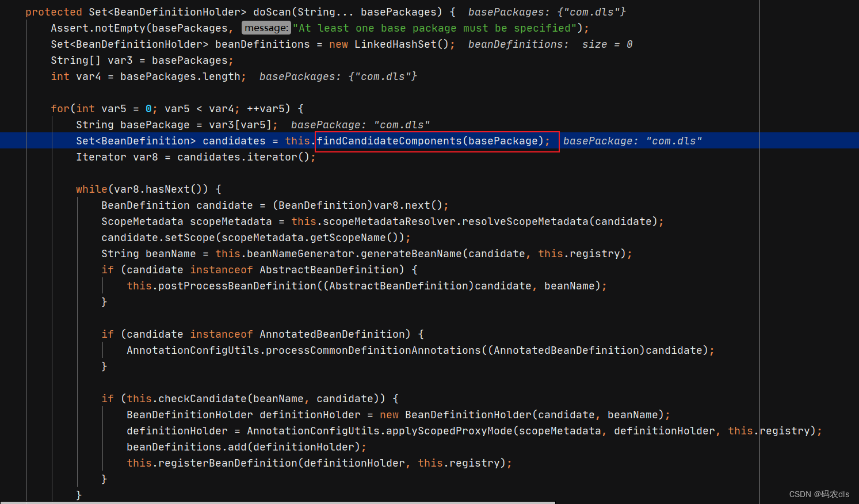
Task: Click 'beanDefinitions: size = 0' inline debug value
Action: coord(550,44)
